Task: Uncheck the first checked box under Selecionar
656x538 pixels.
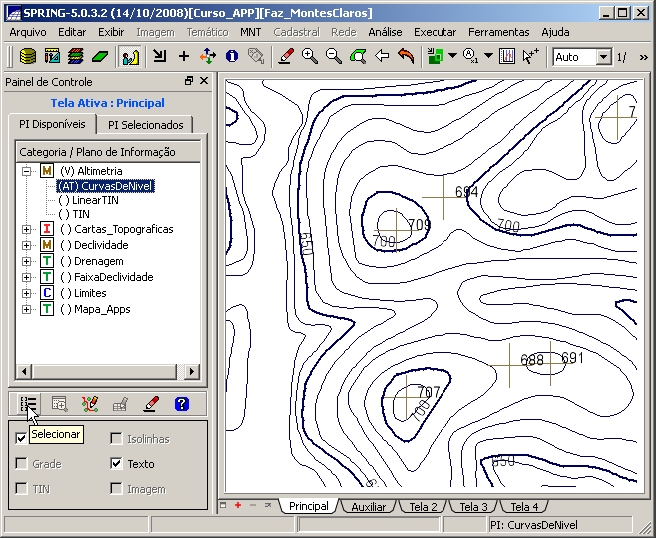Action: 21,438
